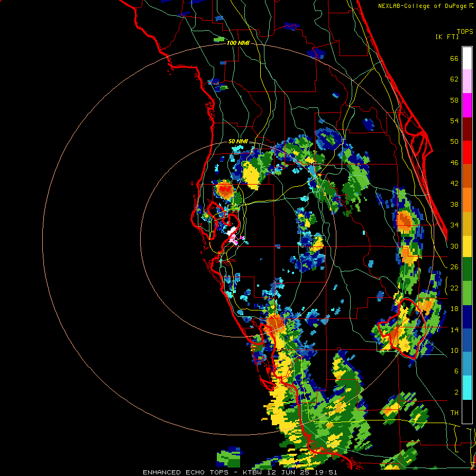Click the light pink 62 kft legend swatch

pyautogui.click(x=467, y=81)
